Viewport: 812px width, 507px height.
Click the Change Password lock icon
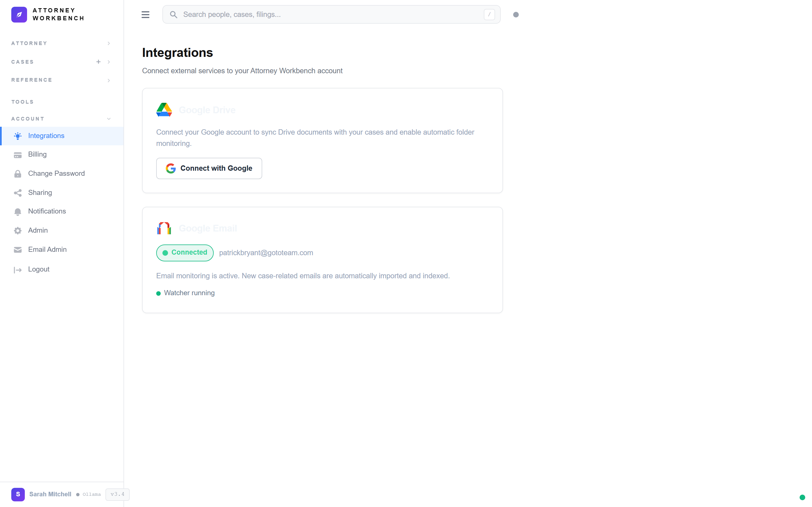[x=18, y=174]
